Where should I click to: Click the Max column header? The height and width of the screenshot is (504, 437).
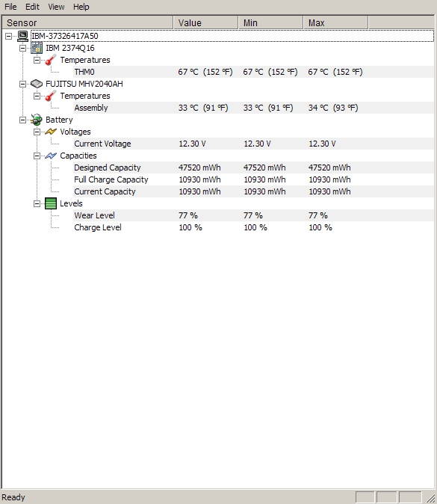(336, 23)
